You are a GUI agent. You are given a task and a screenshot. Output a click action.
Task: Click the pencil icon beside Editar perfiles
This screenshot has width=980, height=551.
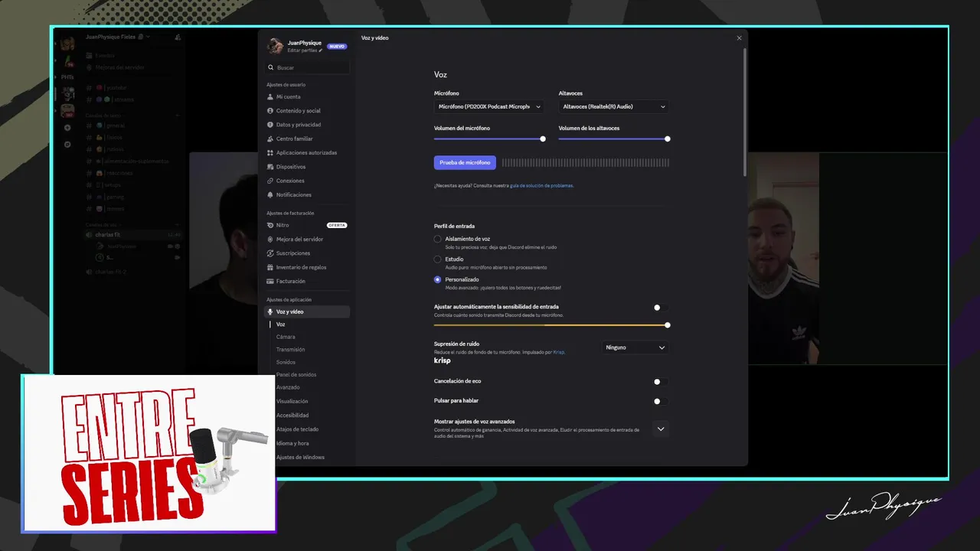pyautogui.click(x=321, y=50)
